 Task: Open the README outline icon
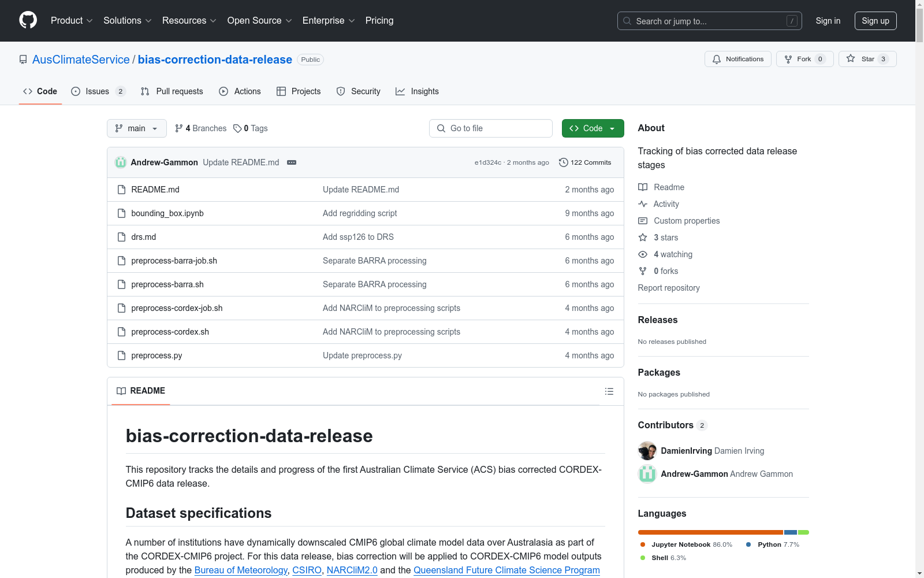point(609,391)
